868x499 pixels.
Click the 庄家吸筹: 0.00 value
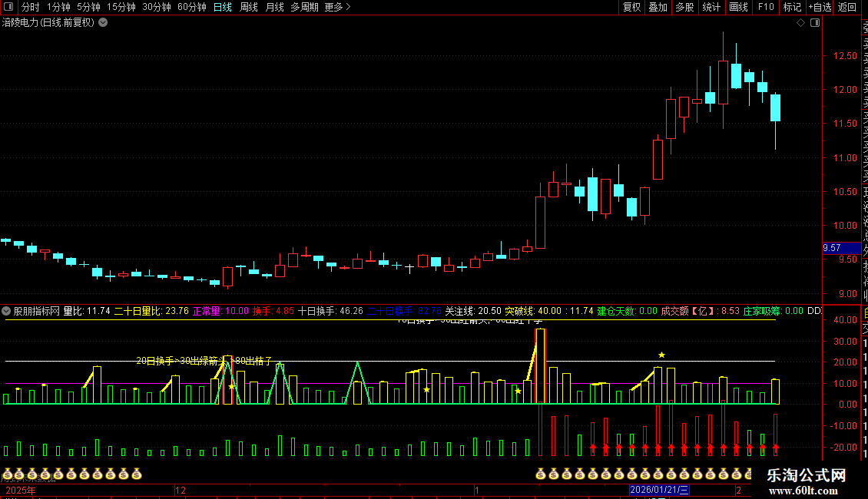pyautogui.click(x=773, y=311)
